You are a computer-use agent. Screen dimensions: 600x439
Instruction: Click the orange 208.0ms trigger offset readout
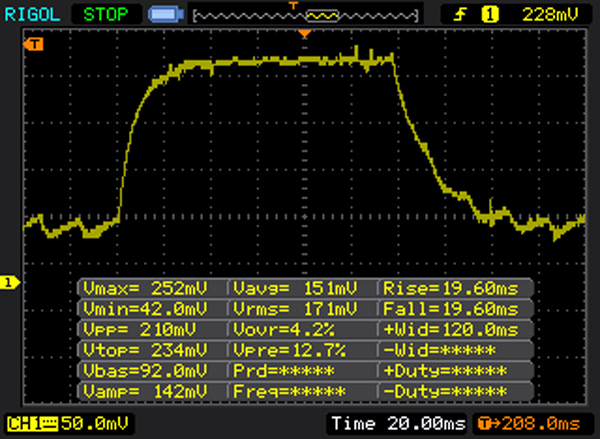pos(530,424)
